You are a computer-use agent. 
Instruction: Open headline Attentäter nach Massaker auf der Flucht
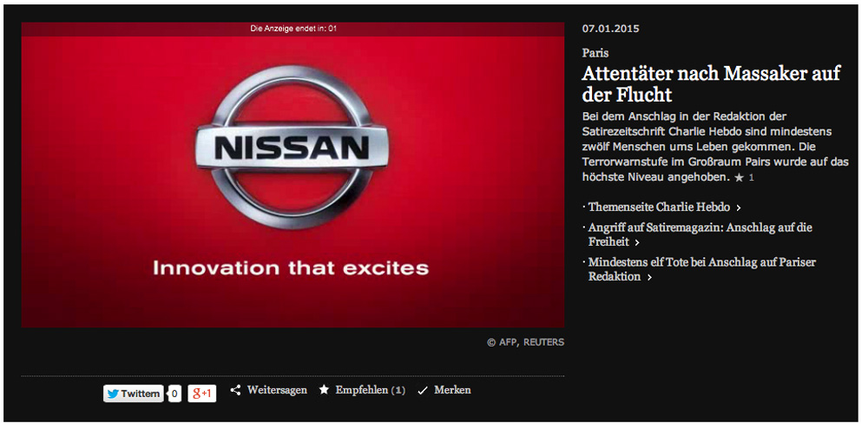click(x=711, y=83)
